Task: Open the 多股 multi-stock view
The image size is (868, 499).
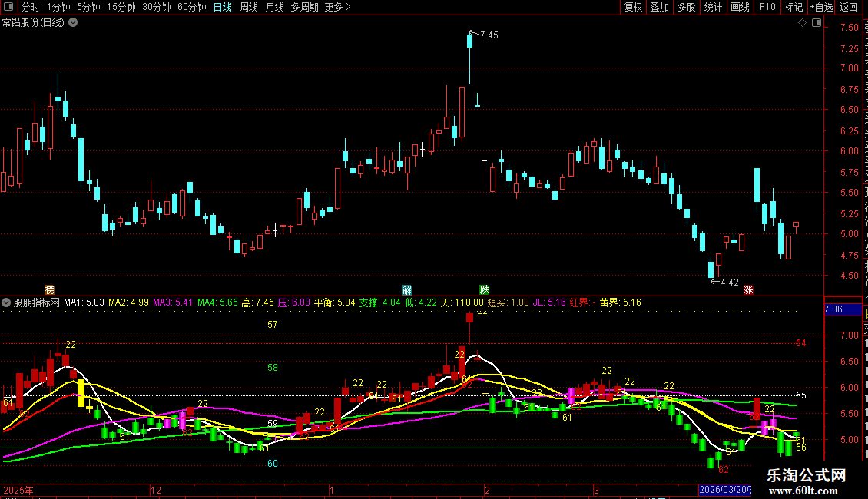Action: (686, 7)
